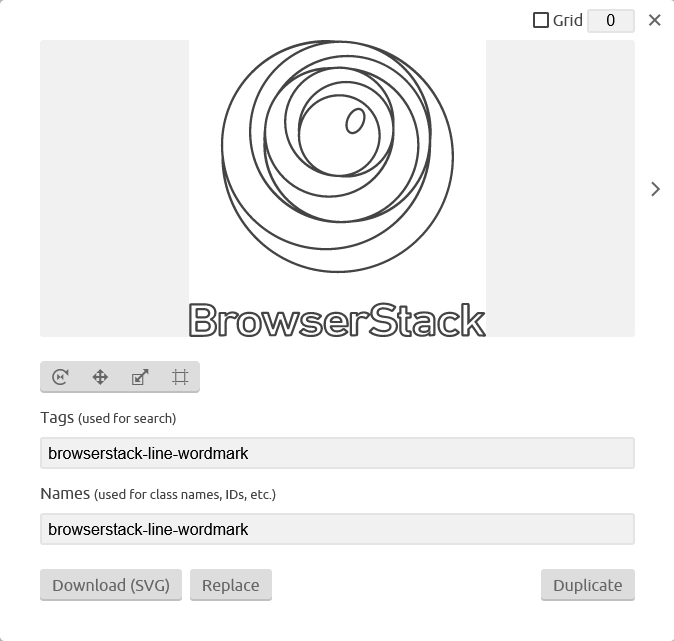Click the 'Names' label text
The image size is (674, 641).
pyautogui.click(x=65, y=494)
